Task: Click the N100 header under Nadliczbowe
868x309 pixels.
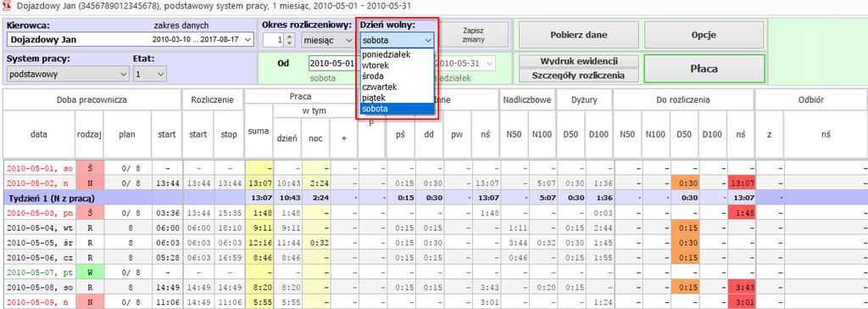Action: [x=542, y=134]
